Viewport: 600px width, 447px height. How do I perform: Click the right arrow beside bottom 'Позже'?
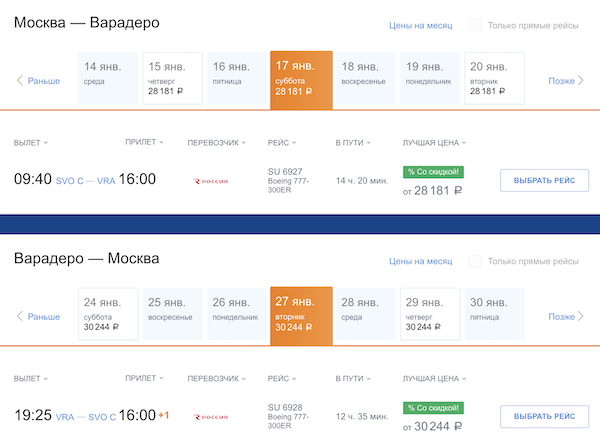pyautogui.click(x=581, y=316)
